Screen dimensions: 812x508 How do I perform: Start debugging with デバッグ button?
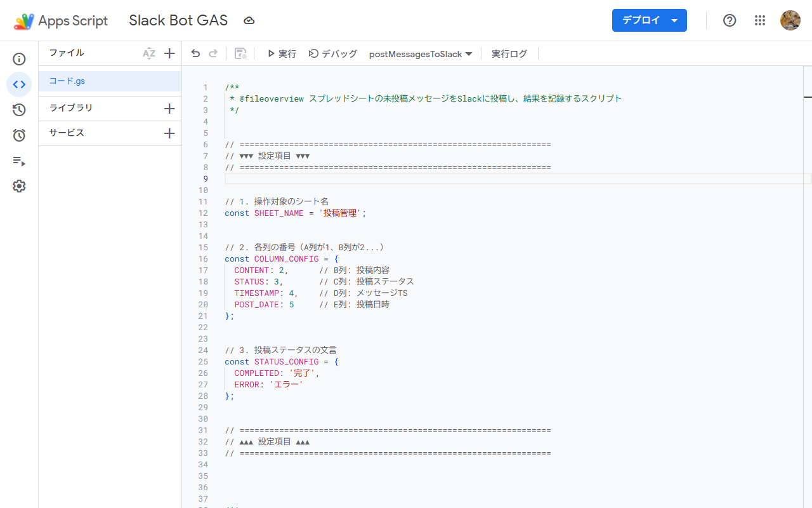point(333,54)
